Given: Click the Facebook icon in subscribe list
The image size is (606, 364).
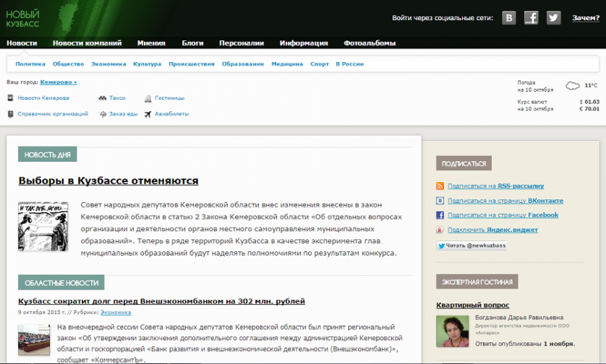Looking at the screenshot, I should click(440, 215).
